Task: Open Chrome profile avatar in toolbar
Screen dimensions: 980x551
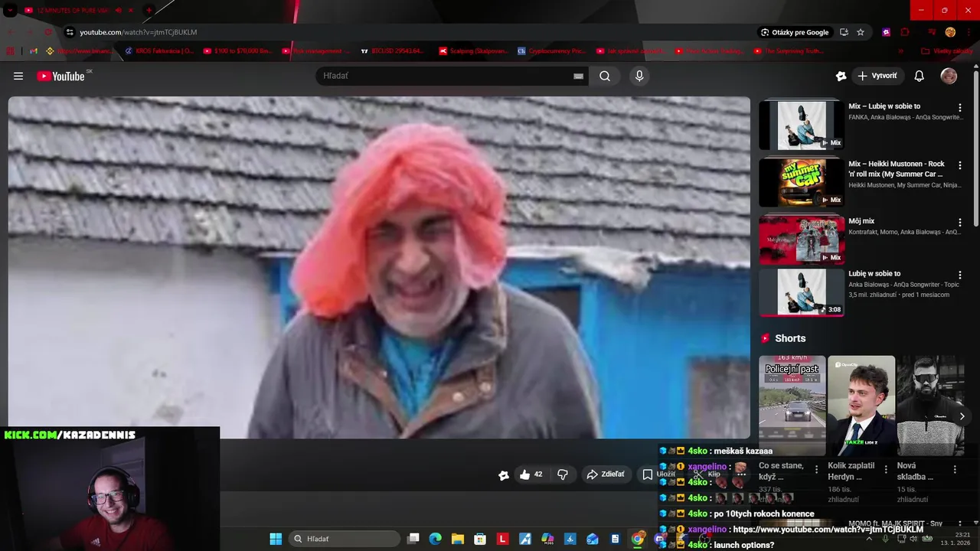Action: pyautogui.click(x=950, y=32)
